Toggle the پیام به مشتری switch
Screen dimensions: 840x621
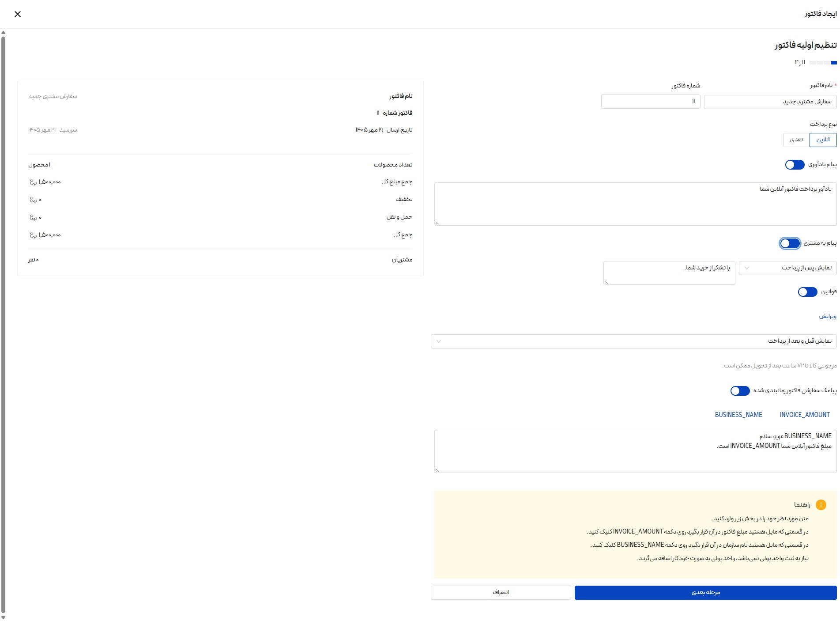(790, 243)
